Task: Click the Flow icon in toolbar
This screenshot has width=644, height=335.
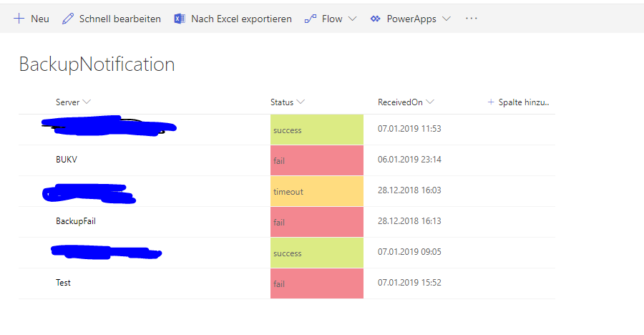Action: pos(311,19)
